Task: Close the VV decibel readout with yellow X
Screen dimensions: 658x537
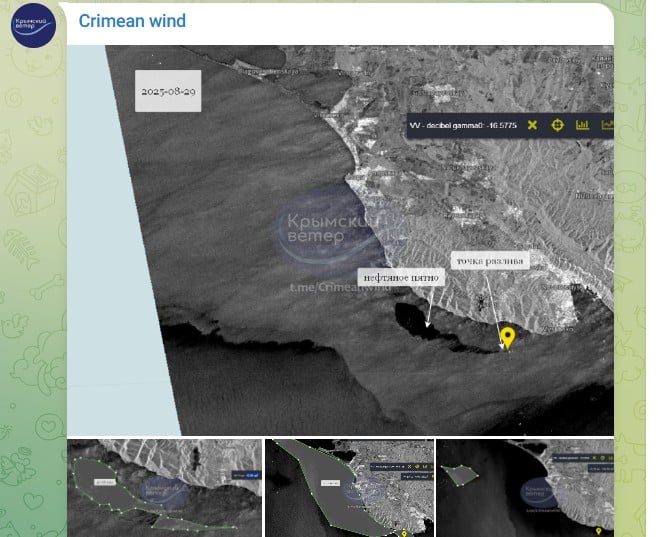Action: [x=532, y=125]
